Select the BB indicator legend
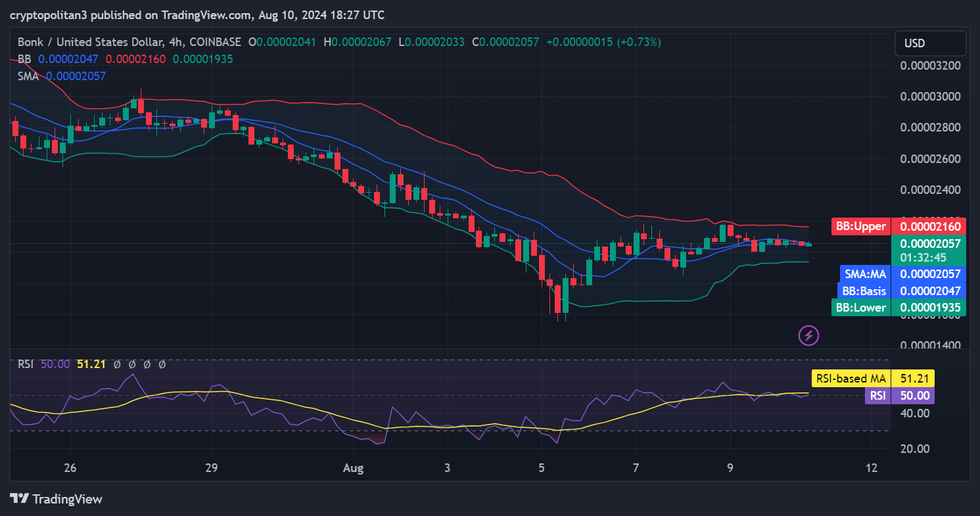980x516 pixels. [24, 59]
